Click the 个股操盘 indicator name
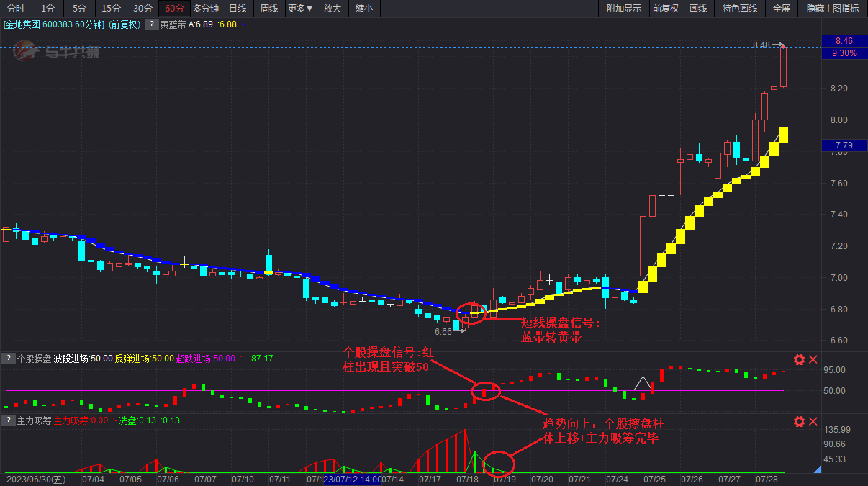Viewport: 868px width, 486px height. [34, 359]
